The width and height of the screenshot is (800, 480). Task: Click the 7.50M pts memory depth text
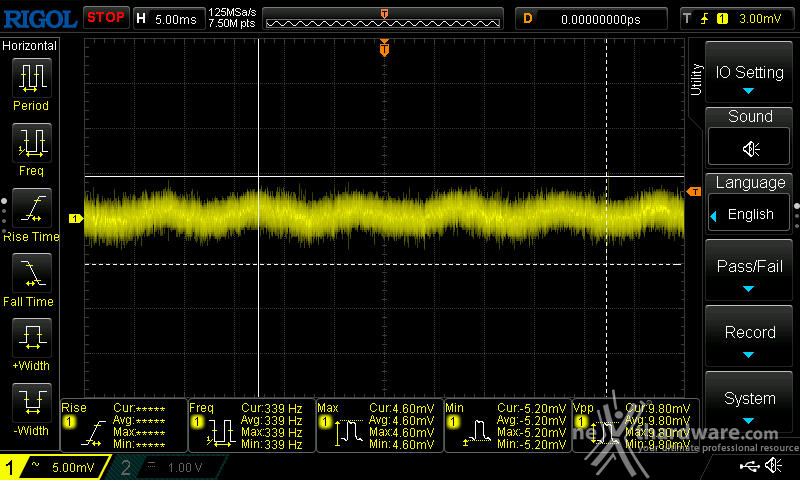click(232, 23)
